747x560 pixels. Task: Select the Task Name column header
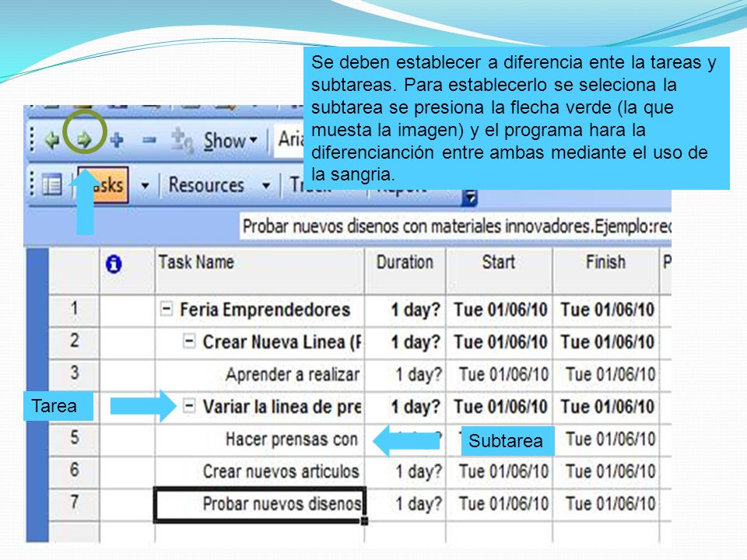tap(260, 271)
